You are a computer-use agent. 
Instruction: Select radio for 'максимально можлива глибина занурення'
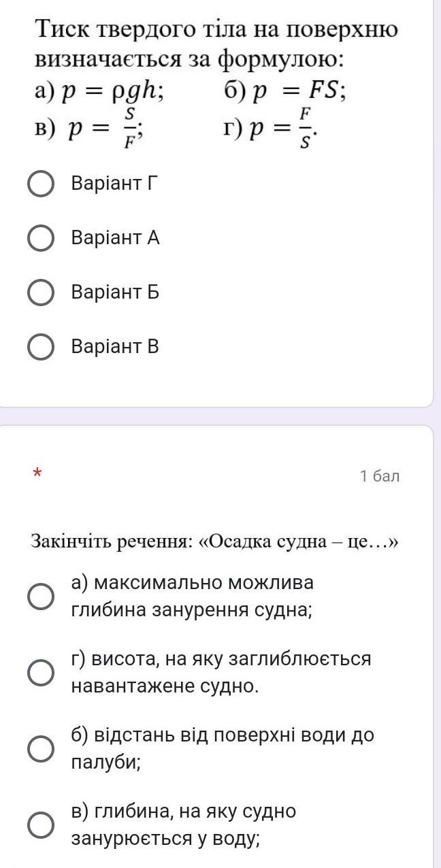[x=41, y=597]
